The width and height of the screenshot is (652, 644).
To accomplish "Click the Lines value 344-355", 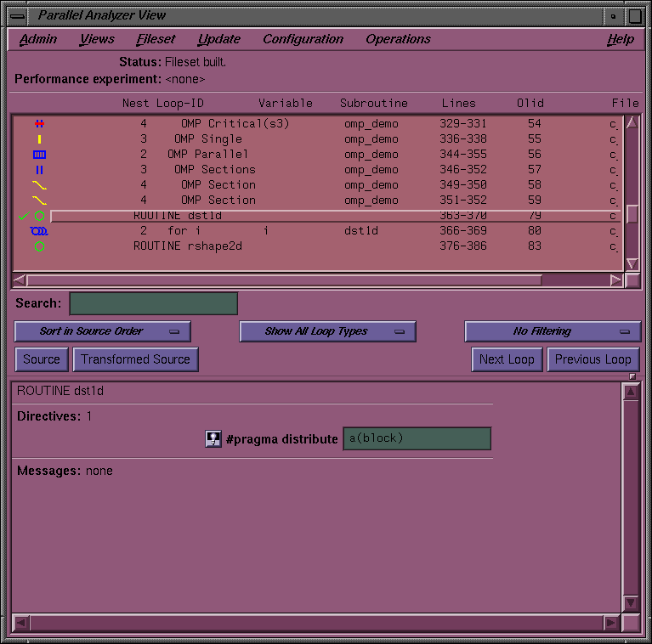I will (463, 155).
